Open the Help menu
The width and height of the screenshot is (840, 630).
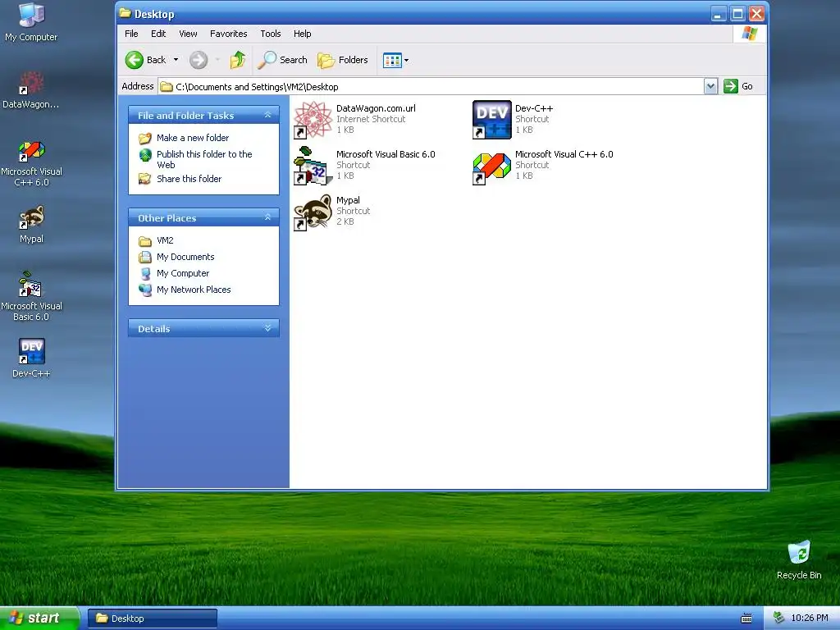coord(302,34)
